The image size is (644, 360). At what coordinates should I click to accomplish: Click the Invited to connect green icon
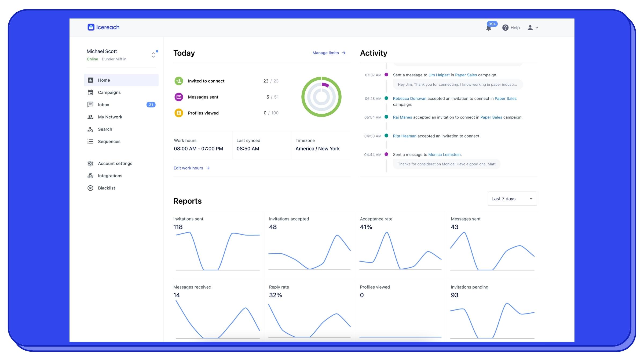coord(179,81)
